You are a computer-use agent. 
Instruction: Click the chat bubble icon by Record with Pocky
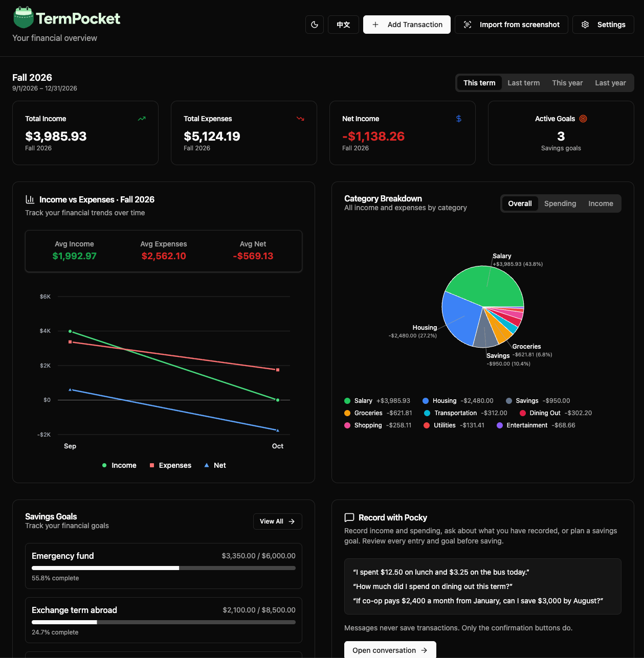point(349,517)
